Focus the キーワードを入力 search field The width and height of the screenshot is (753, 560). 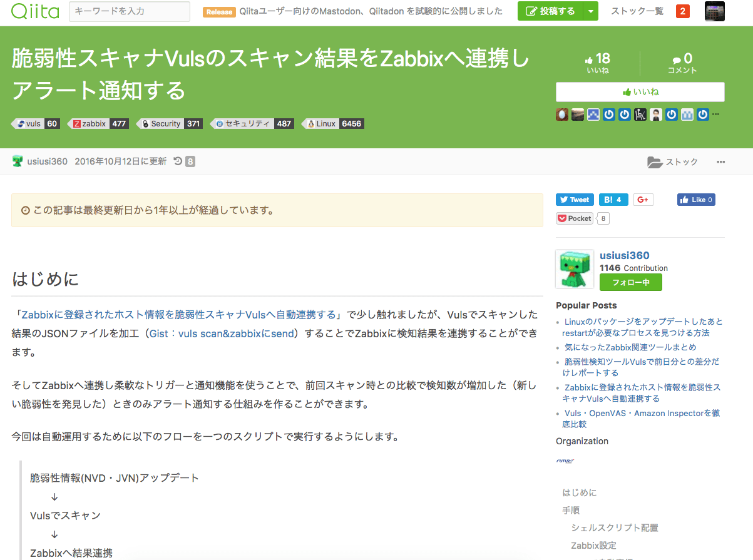129,11
